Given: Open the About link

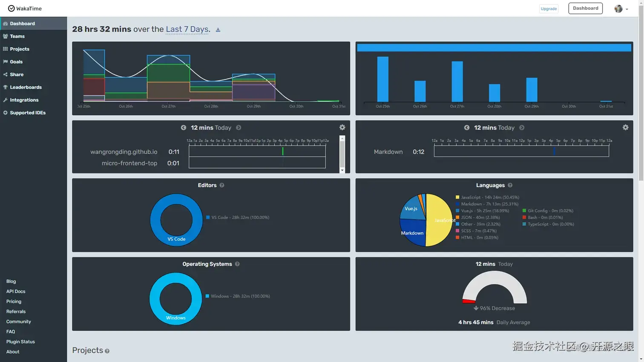Looking at the screenshot, I should [x=13, y=352].
